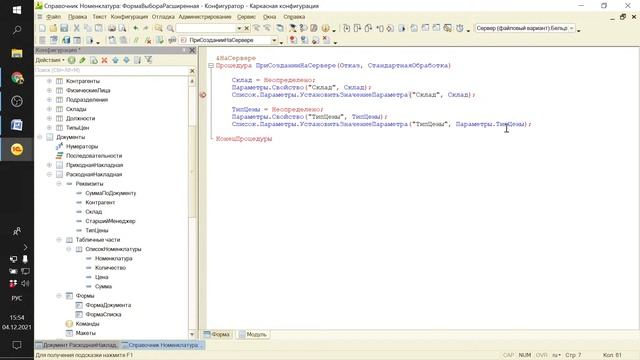
Task: Collapse the Документы tree node
Action: [40, 137]
